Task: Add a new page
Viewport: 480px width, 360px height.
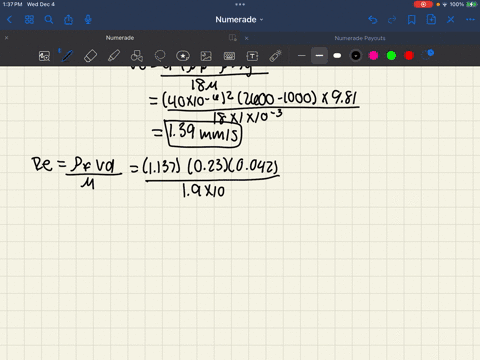Action: coord(431,20)
